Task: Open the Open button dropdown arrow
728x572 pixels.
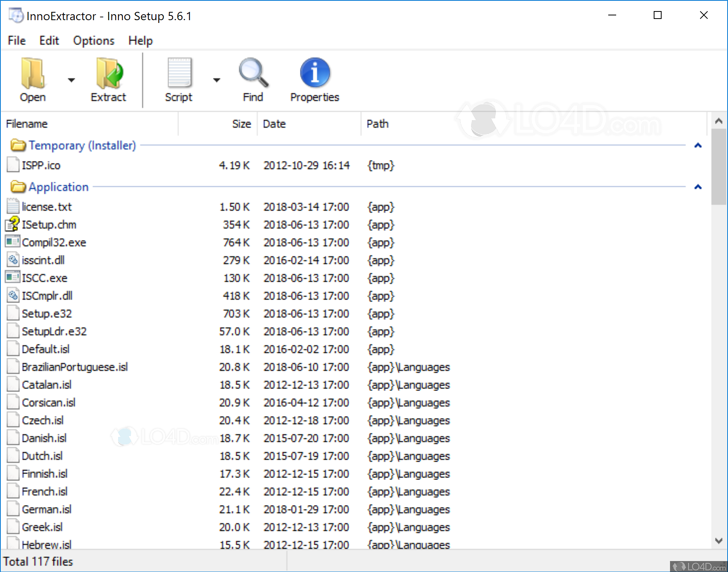Action: (x=71, y=79)
